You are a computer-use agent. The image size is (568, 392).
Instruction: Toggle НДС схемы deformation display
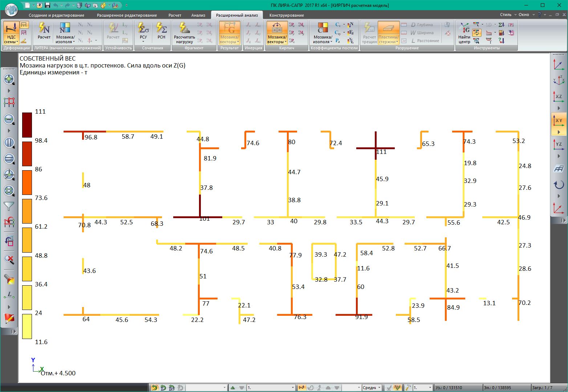[11, 33]
